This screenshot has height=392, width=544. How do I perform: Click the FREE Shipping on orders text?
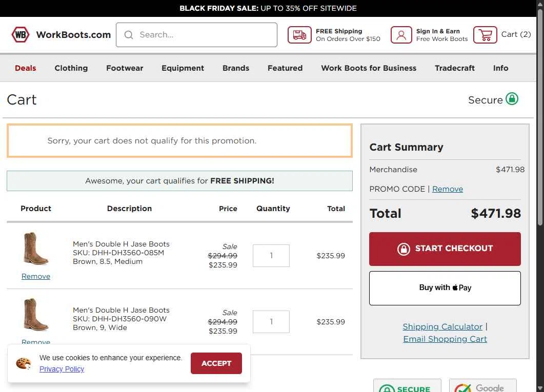tap(348, 35)
